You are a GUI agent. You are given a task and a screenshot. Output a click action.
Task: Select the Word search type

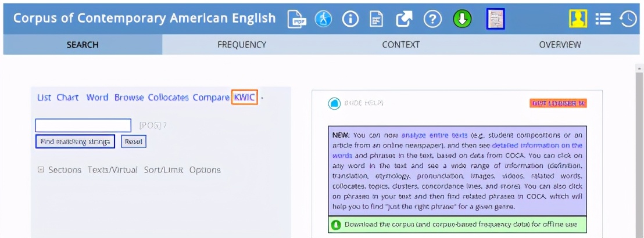point(97,98)
